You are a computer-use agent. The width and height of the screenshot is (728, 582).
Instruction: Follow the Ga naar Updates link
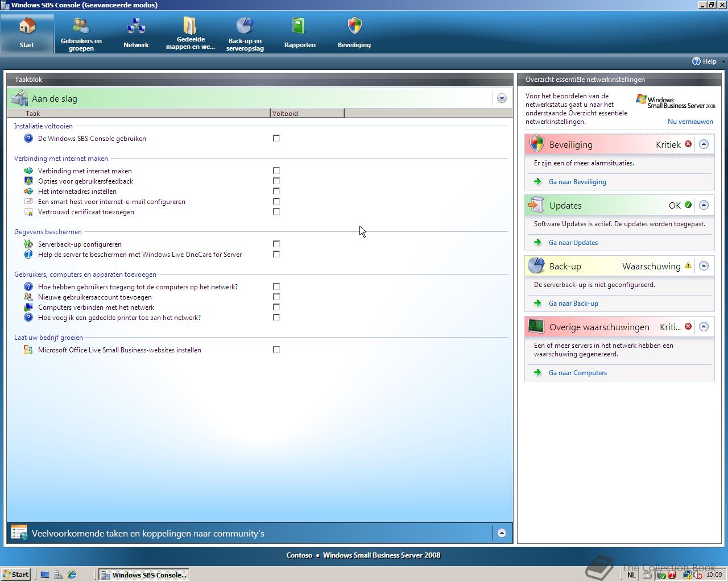tap(573, 243)
